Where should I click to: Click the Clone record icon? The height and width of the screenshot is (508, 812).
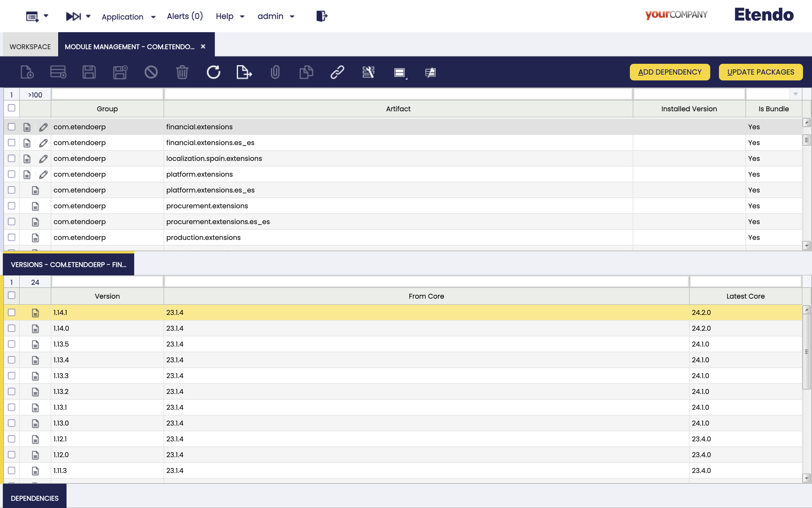click(306, 72)
